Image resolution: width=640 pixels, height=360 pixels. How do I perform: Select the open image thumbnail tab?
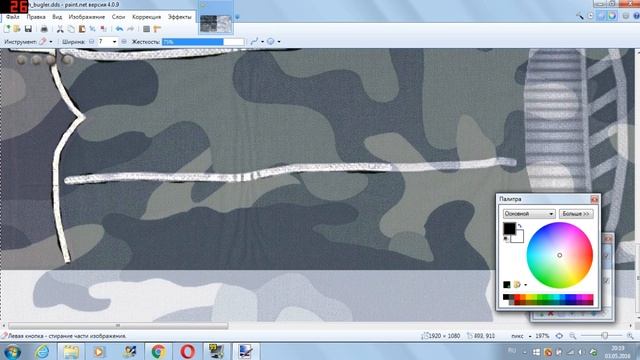216,23
